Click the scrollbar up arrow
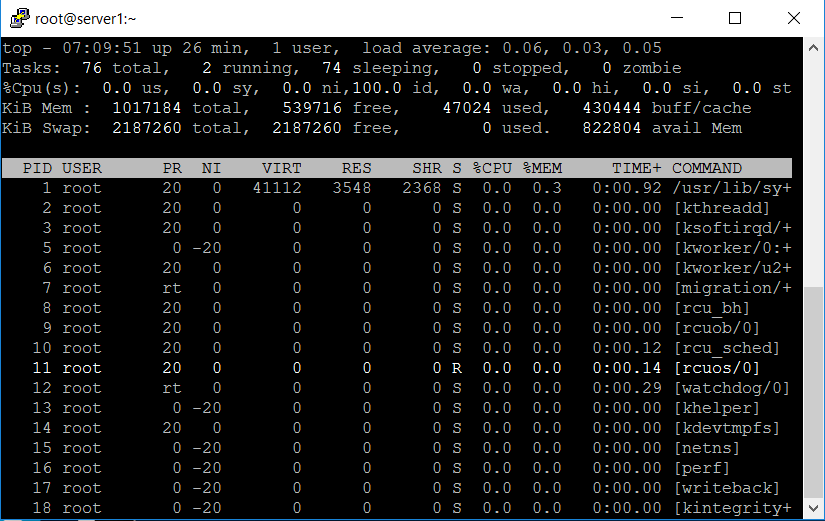Image resolution: width=825 pixels, height=521 pixels. click(x=813, y=48)
